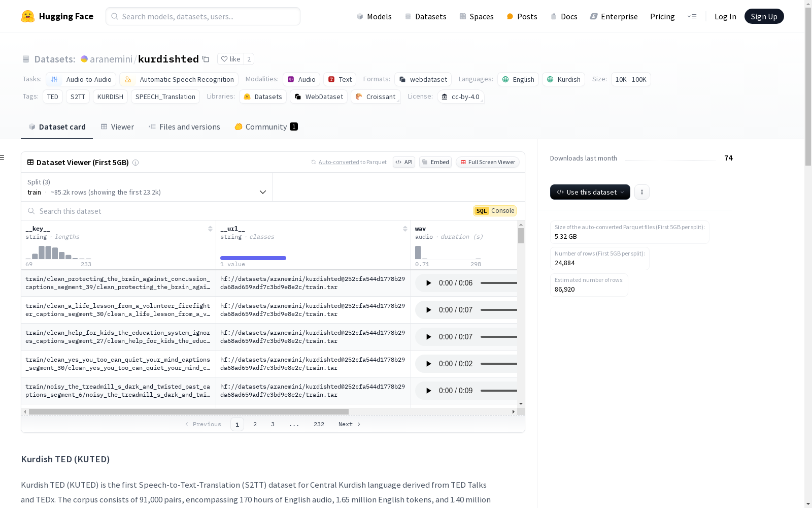Screen dimensions: 812x508
Task: Click the Hugging Face logo icon
Action: pos(28,16)
